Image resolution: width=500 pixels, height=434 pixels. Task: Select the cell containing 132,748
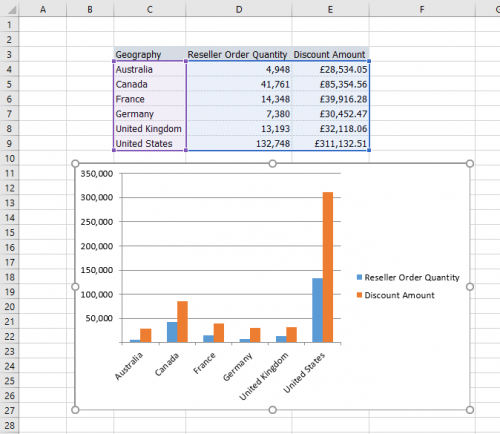click(239, 143)
